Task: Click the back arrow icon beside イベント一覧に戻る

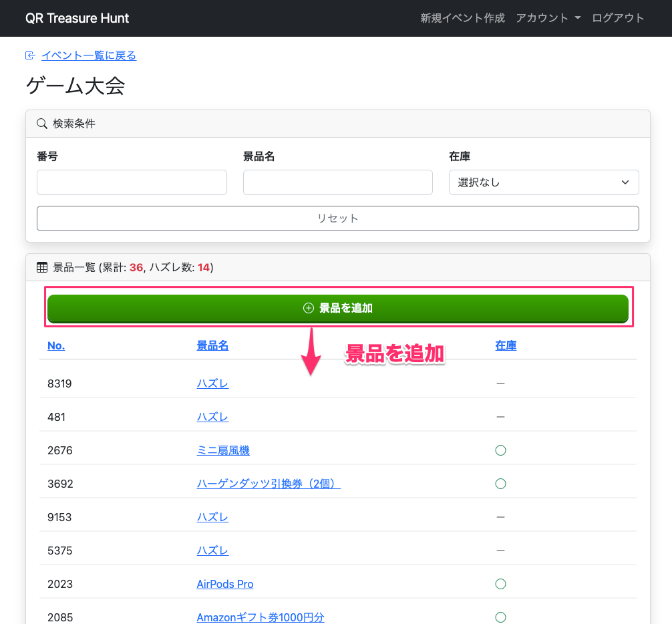Action: tap(30, 56)
